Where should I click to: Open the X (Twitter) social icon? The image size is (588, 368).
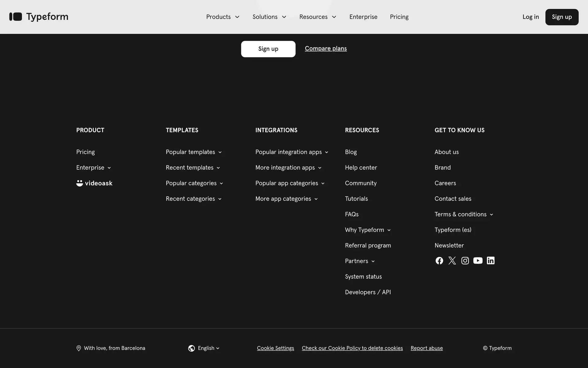pyautogui.click(x=452, y=261)
